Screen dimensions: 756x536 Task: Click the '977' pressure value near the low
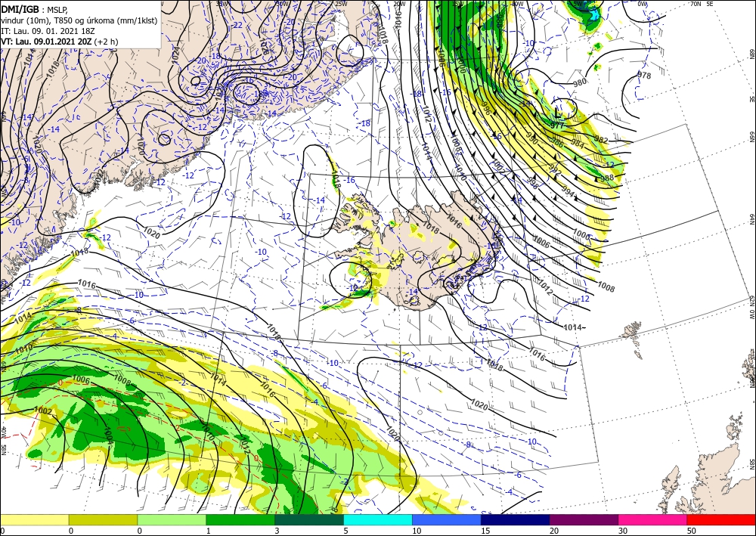pyautogui.click(x=557, y=125)
